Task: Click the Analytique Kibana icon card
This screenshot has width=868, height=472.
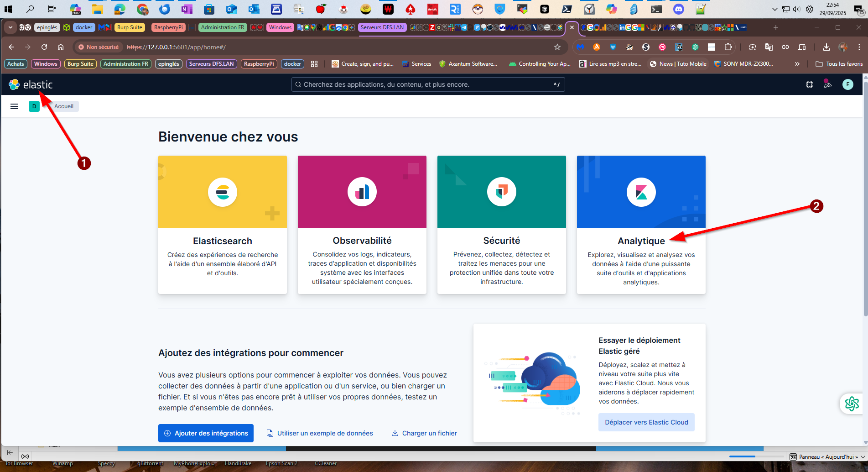Action: [641, 192]
